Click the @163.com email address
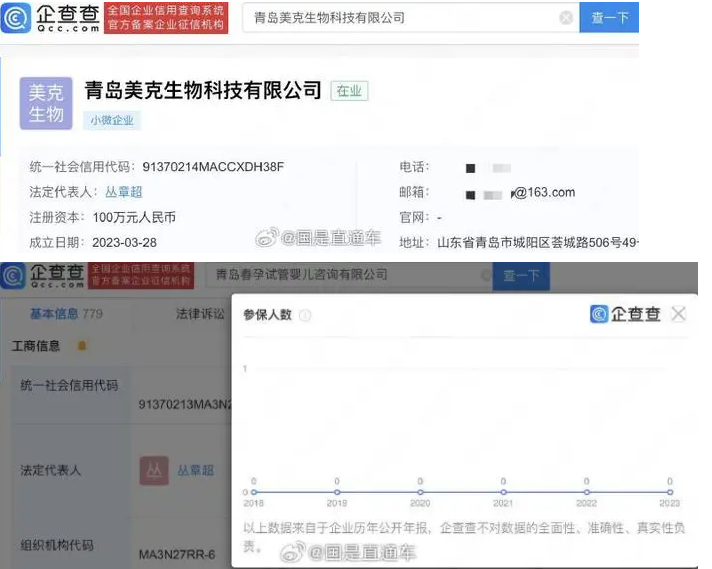 pyautogui.click(x=544, y=193)
